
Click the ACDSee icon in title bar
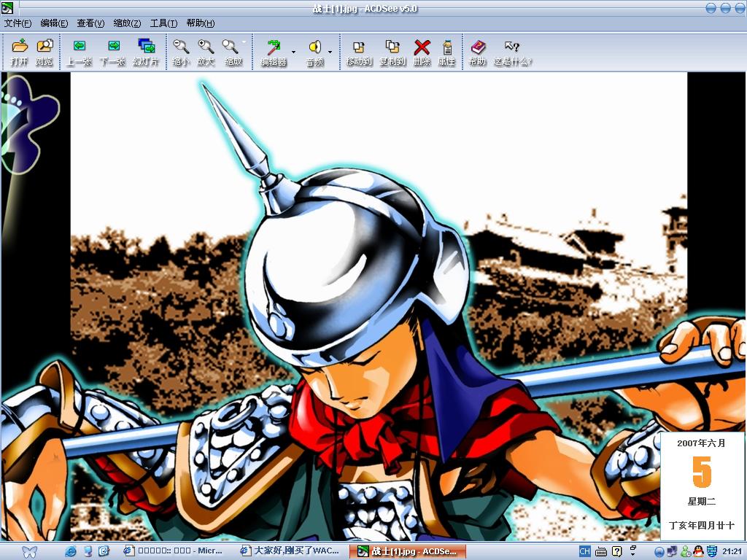tap(7, 7)
